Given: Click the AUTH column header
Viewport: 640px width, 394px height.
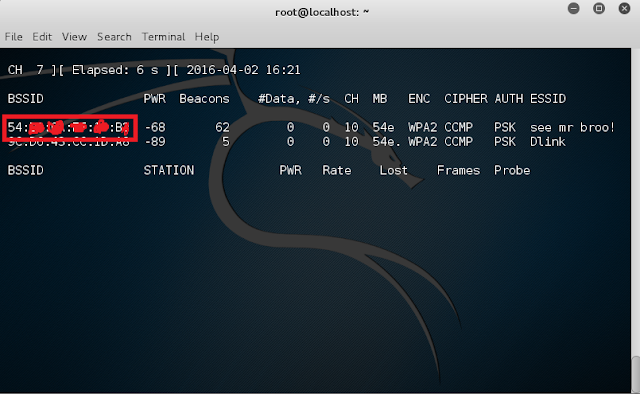Looking at the screenshot, I should coord(509,99).
